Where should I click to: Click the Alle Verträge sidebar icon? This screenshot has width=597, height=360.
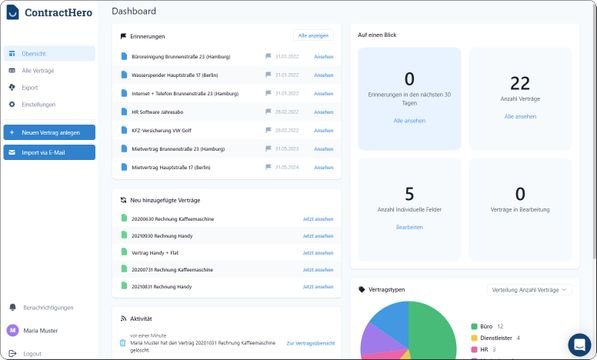(12, 70)
